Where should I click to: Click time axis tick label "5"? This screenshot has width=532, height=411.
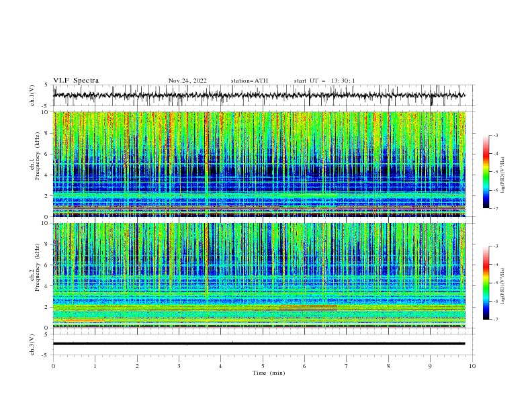coord(263,366)
